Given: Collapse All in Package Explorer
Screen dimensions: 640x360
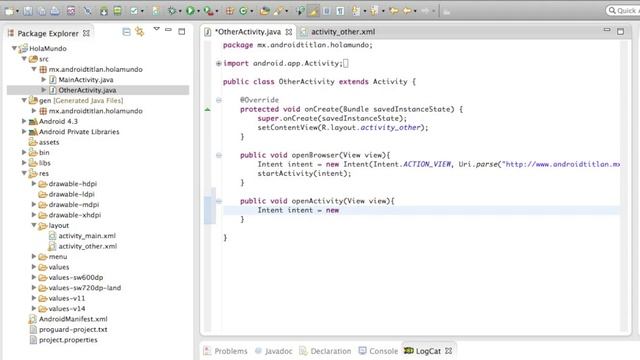Looking at the screenshot, I should [127, 31].
